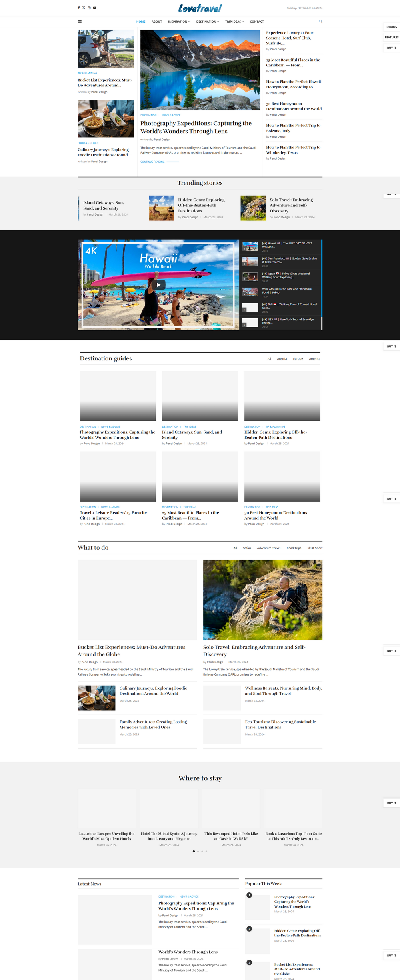The width and height of the screenshot is (400, 980).
Task: Click the Demos side button
Action: click(x=392, y=27)
